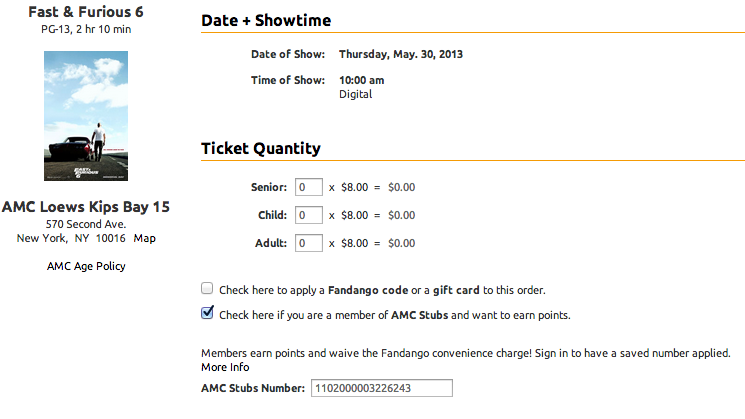Click the AMC Stubs Number field

tap(382, 388)
